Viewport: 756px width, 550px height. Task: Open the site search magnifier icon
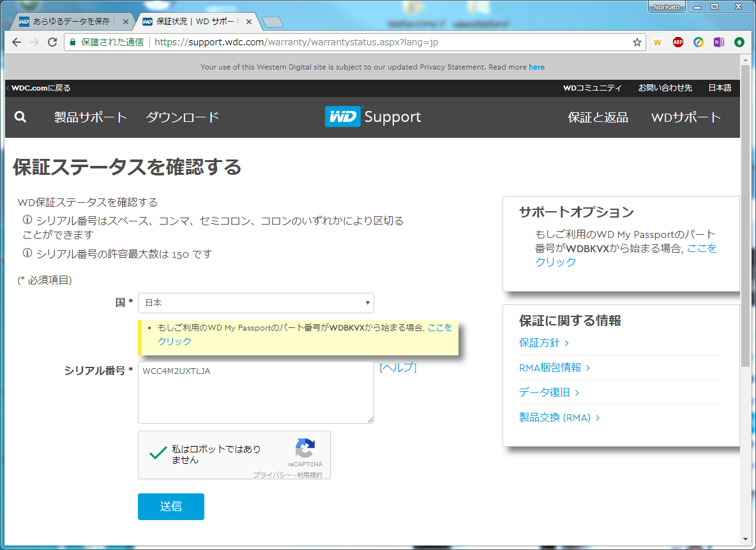(x=20, y=117)
